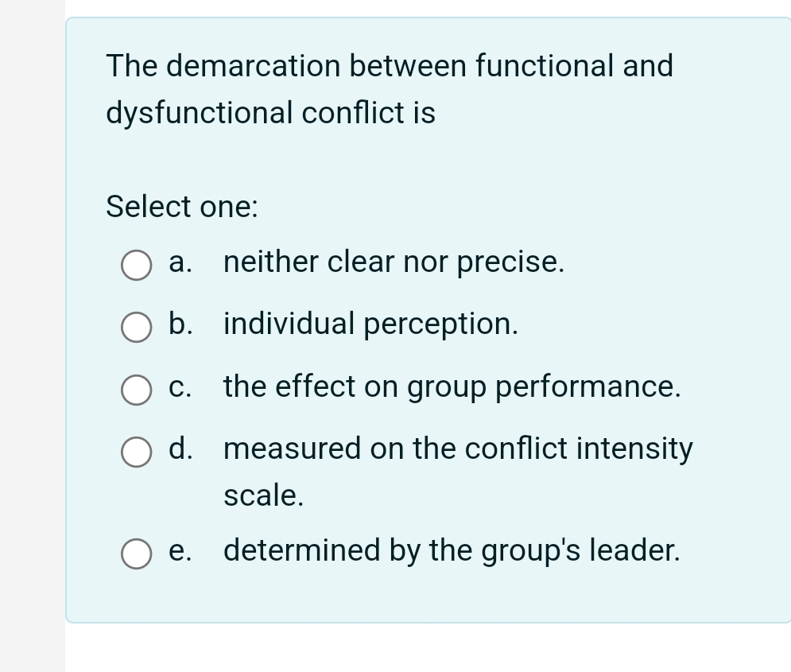Choose 'measured on the conflict intensity scale.'

458,449
